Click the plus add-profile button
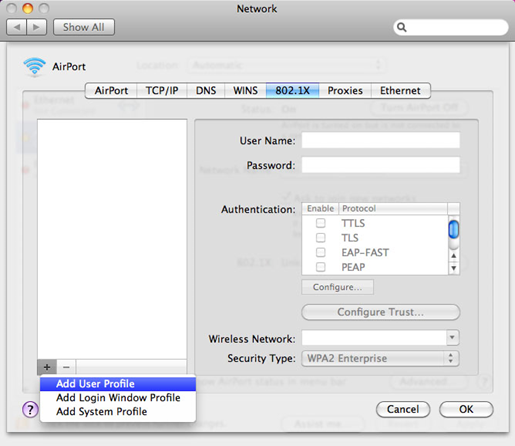Image resolution: width=515 pixels, height=446 pixels. tap(47, 367)
